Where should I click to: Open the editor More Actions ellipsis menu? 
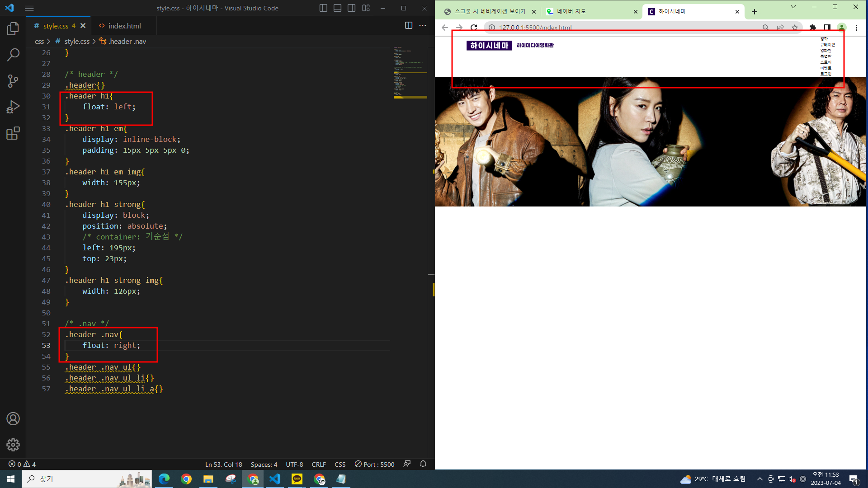tap(423, 26)
